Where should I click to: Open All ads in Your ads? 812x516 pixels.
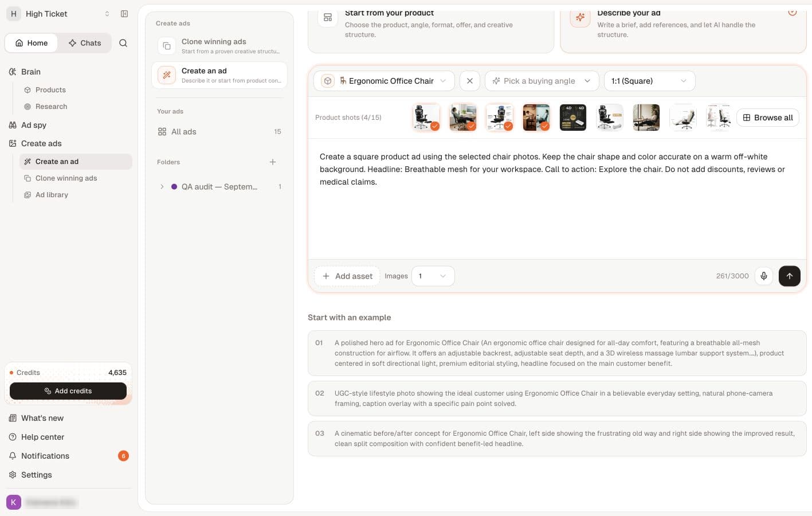(219, 132)
